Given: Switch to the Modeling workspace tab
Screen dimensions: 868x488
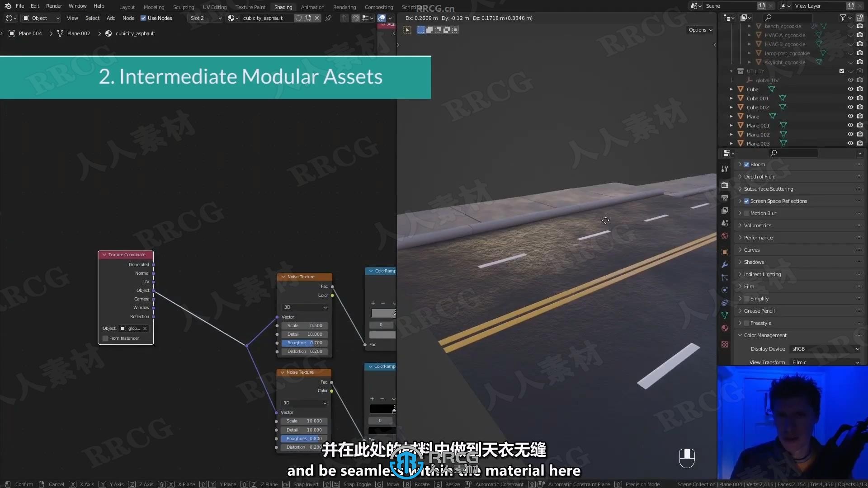Looking at the screenshot, I should coord(154,7).
